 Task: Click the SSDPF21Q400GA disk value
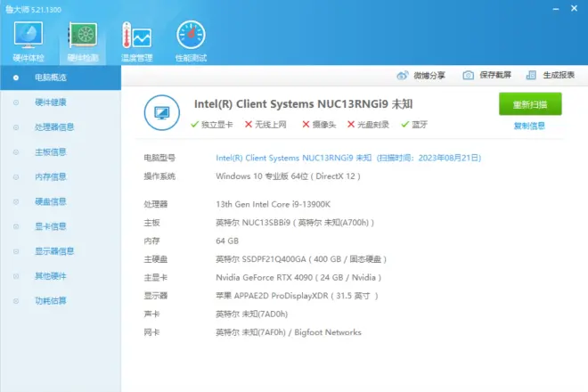click(301, 259)
